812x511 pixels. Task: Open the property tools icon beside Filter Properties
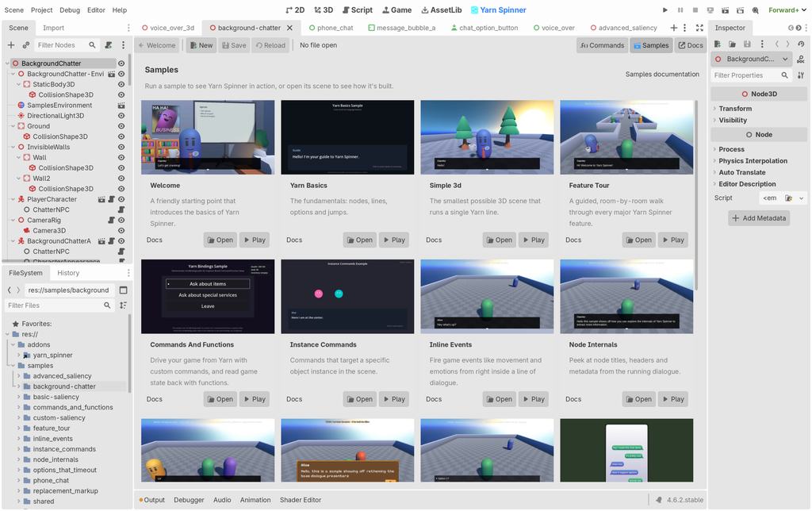[801, 75]
